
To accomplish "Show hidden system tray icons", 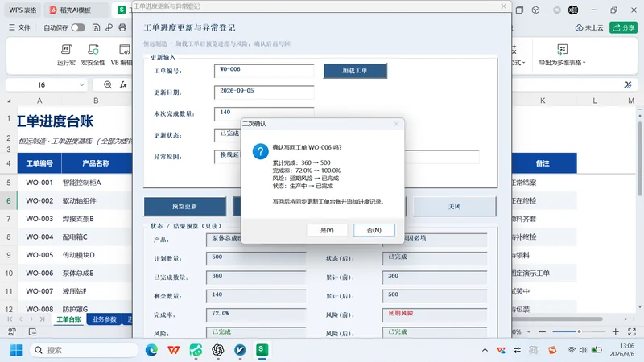I will coord(485,350).
